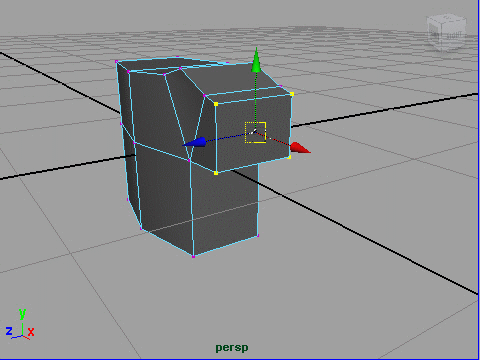
Task: Select the yellow vertex at top-left of extruded face
Action: 216,104
